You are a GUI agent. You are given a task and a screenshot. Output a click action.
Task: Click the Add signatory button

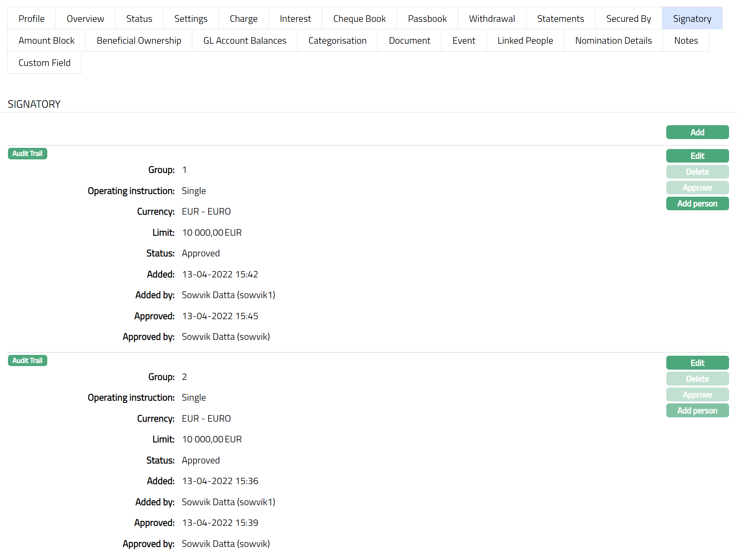697,132
